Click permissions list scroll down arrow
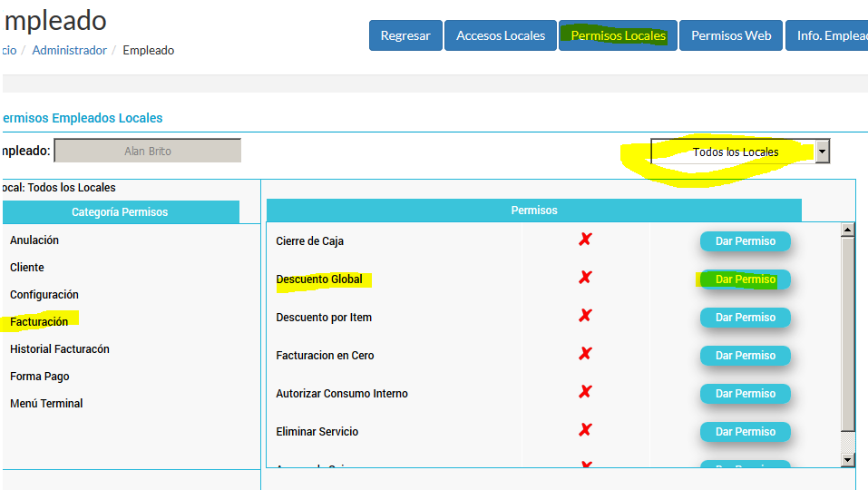The width and height of the screenshot is (868, 490). 847,459
